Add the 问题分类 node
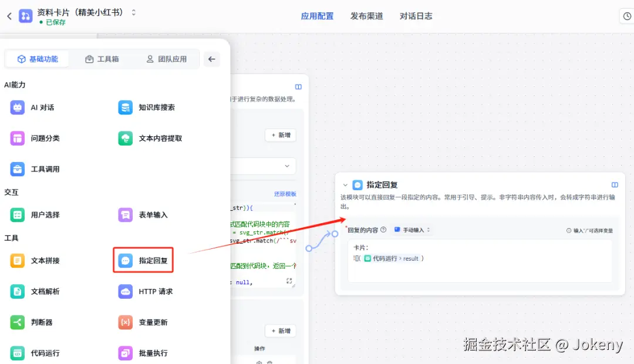The image size is (634, 364). pos(35,139)
